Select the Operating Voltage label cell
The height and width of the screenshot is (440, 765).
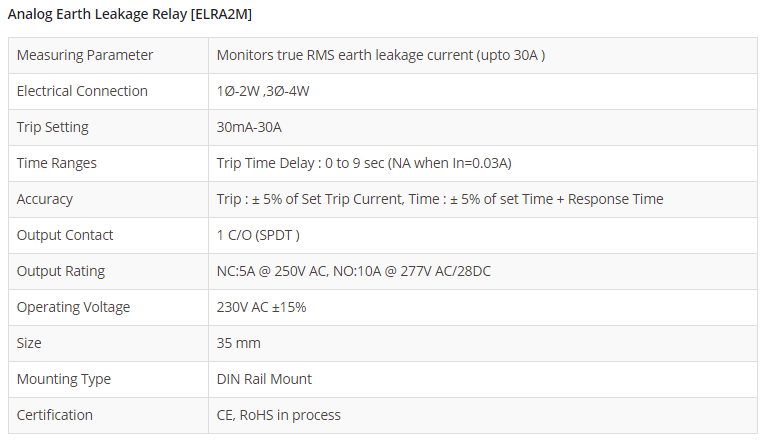[73, 307]
